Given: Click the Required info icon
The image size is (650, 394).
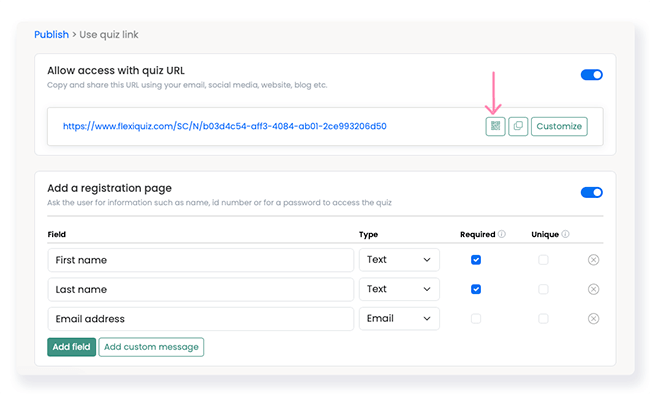Looking at the screenshot, I should pos(502,234).
